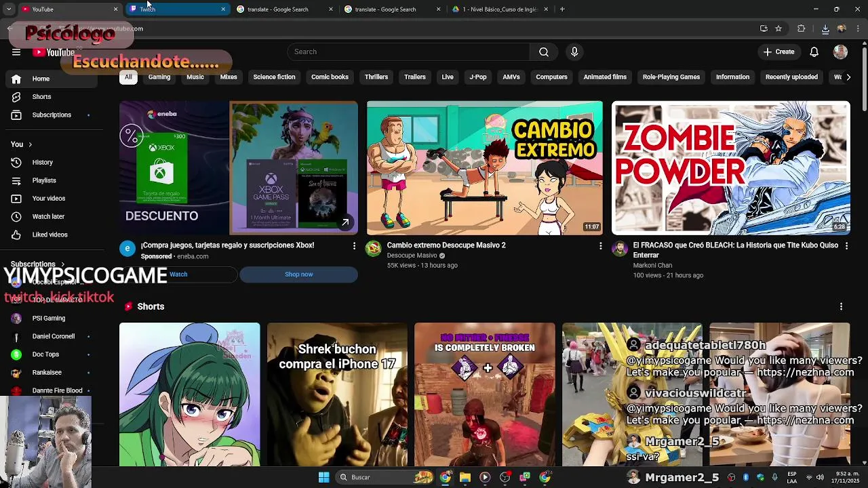Click the install app icon in address bar

point(764,28)
